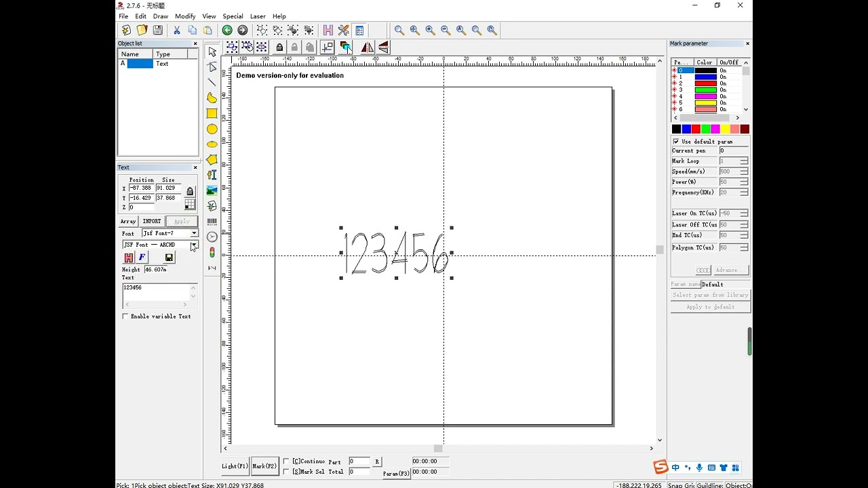The image size is (868, 488).
Task: Open the Special menu
Action: coord(233,16)
